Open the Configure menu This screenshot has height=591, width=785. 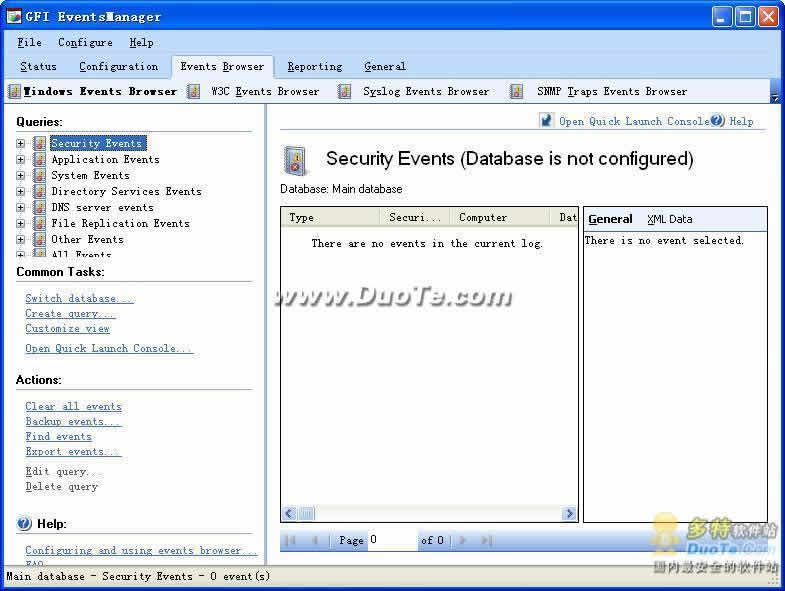click(x=85, y=43)
